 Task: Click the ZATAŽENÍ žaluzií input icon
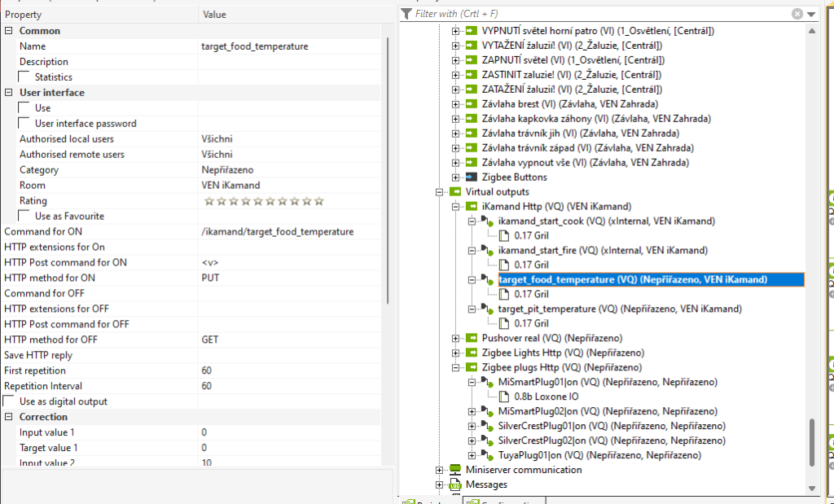pyautogui.click(x=472, y=90)
